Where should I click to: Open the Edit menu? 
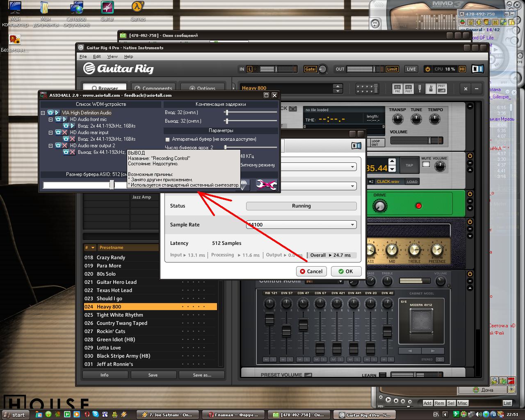[97, 57]
